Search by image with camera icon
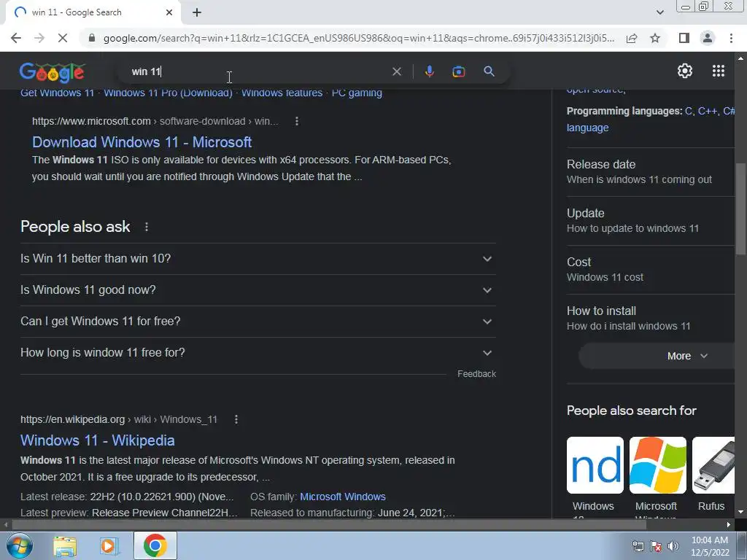Viewport: 747px width, 560px height. click(x=458, y=71)
